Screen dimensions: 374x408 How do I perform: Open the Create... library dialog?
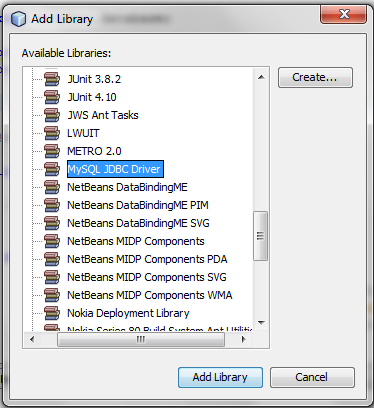[x=315, y=78]
